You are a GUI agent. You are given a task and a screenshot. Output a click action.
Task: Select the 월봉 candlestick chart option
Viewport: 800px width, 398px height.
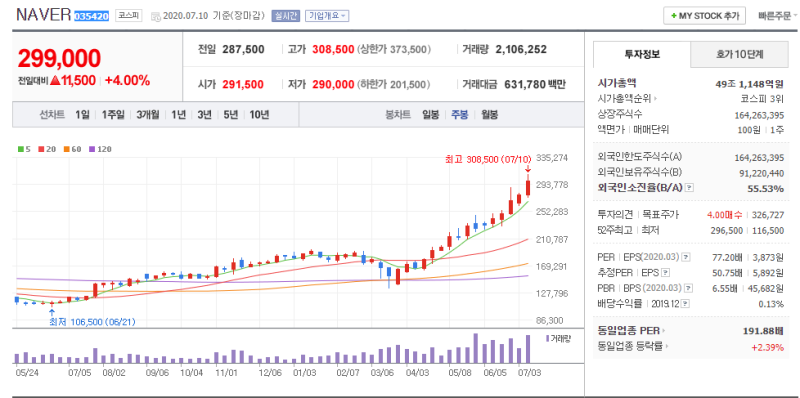(x=490, y=114)
